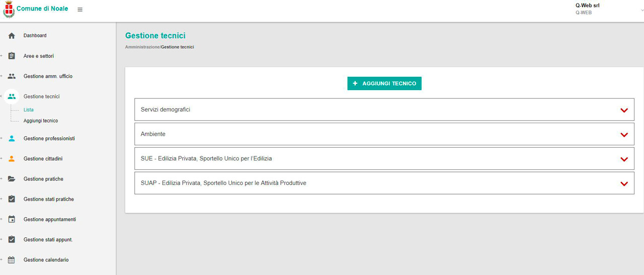Select the Lista submenu item
The image size is (644, 275).
(x=28, y=110)
